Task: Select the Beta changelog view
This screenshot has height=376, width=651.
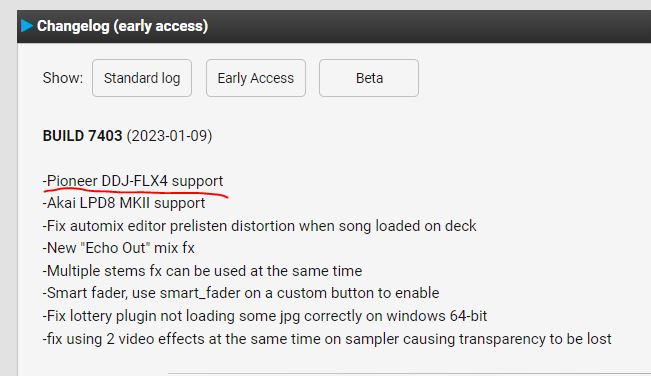Action: pyautogui.click(x=369, y=78)
